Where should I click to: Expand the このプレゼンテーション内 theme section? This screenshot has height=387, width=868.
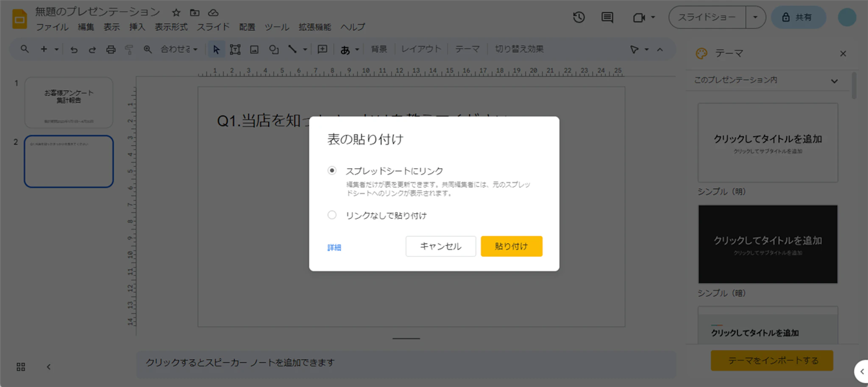tap(834, 81)
